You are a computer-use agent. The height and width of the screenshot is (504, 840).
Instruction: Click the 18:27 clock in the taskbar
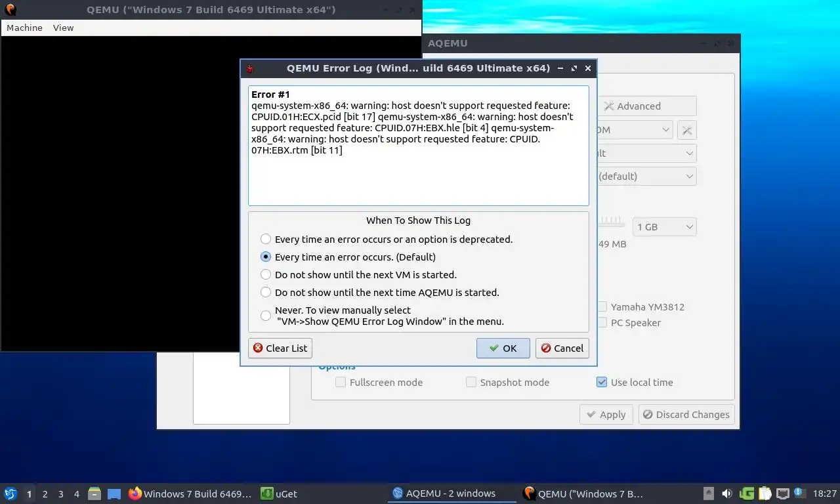[825, 493]
